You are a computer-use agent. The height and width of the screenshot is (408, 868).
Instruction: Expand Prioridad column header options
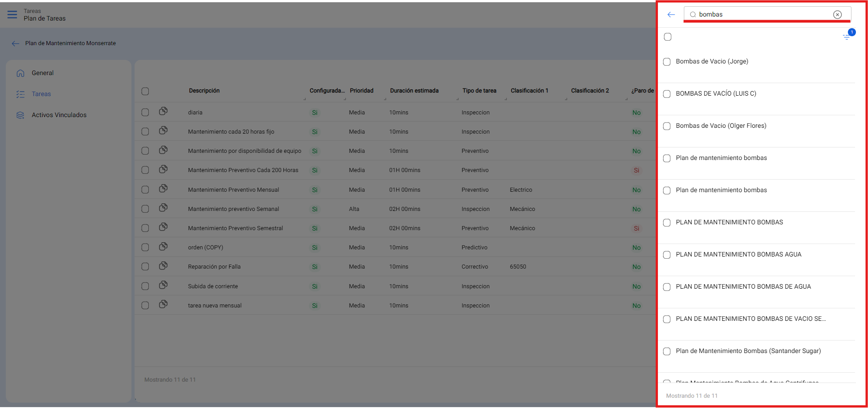[385, 99]
